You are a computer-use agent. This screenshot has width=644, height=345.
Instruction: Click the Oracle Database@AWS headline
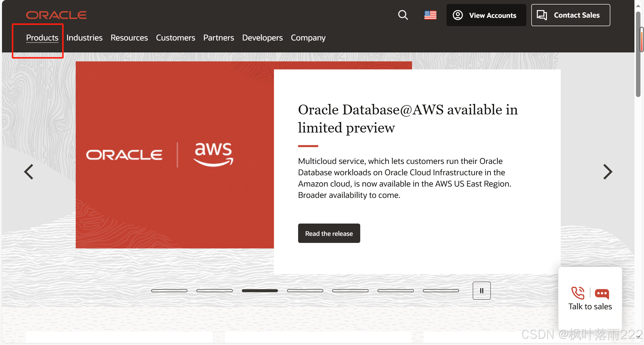pos(408,119)
